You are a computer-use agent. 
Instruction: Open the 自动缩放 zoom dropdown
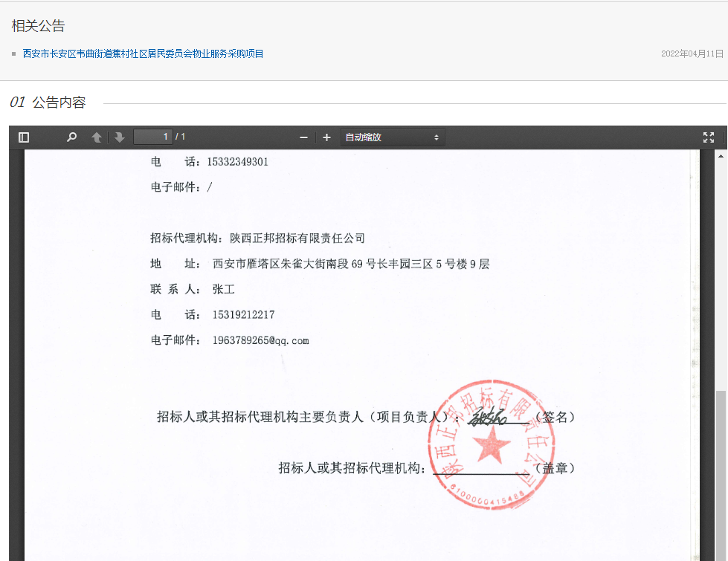392,137
